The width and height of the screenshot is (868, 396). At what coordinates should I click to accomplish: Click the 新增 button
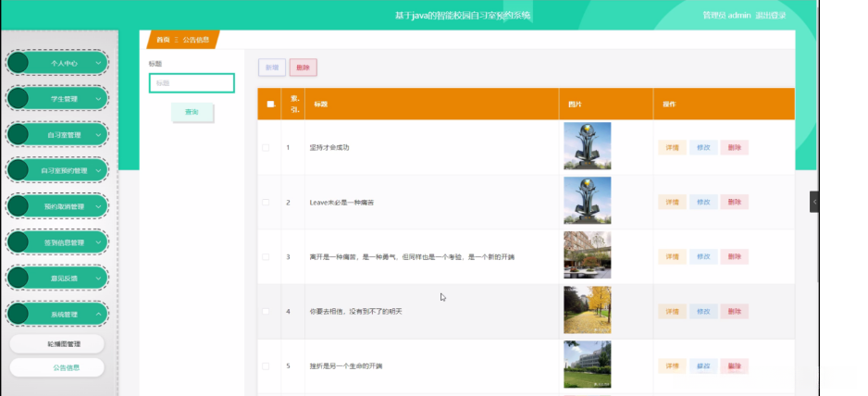coord(272,68)
